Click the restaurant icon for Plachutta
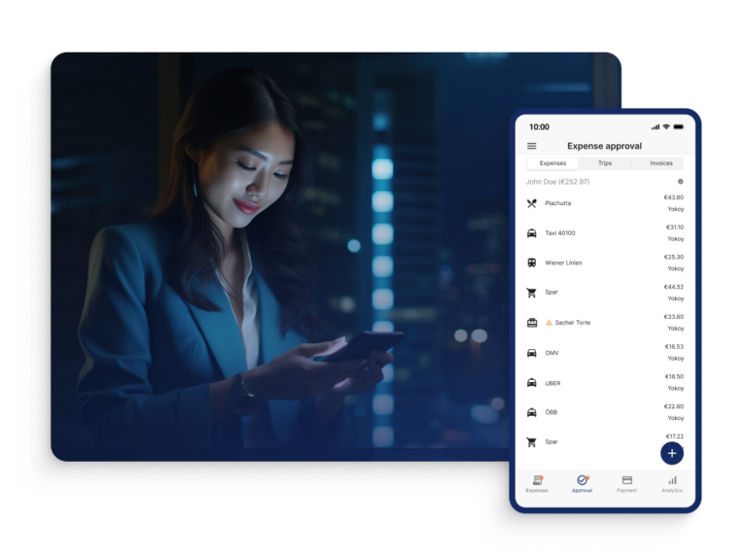747x560 pixels. coord(532,203)
